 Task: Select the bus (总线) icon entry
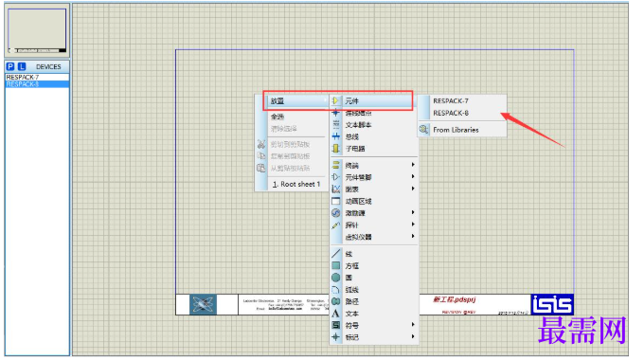(373, 136)
